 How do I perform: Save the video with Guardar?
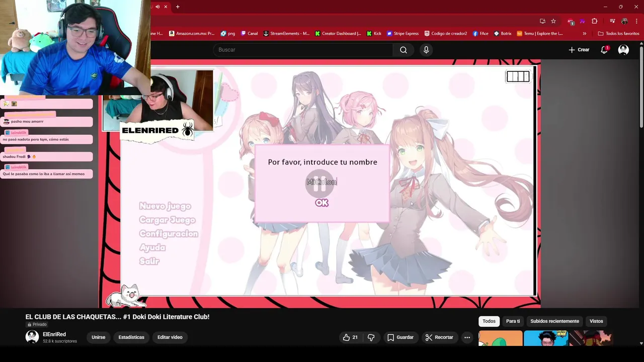[x=400, y=337]
